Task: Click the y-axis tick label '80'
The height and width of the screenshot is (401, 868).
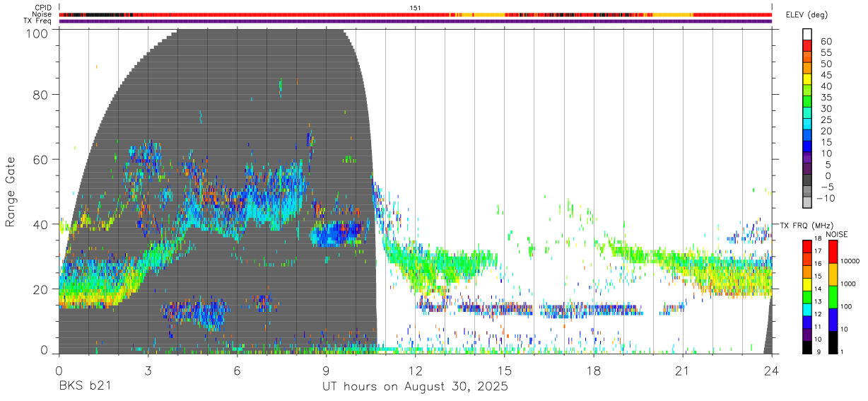Action: point(40,94)
